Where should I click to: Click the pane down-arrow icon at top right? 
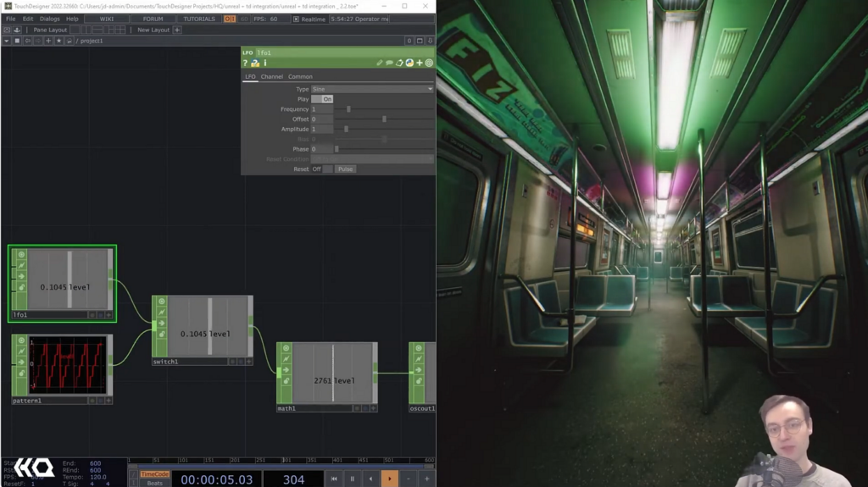click(430, 41)
